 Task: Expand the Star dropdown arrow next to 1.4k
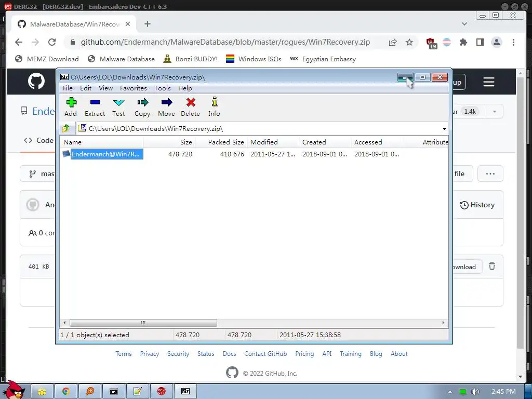click(495, 112)
